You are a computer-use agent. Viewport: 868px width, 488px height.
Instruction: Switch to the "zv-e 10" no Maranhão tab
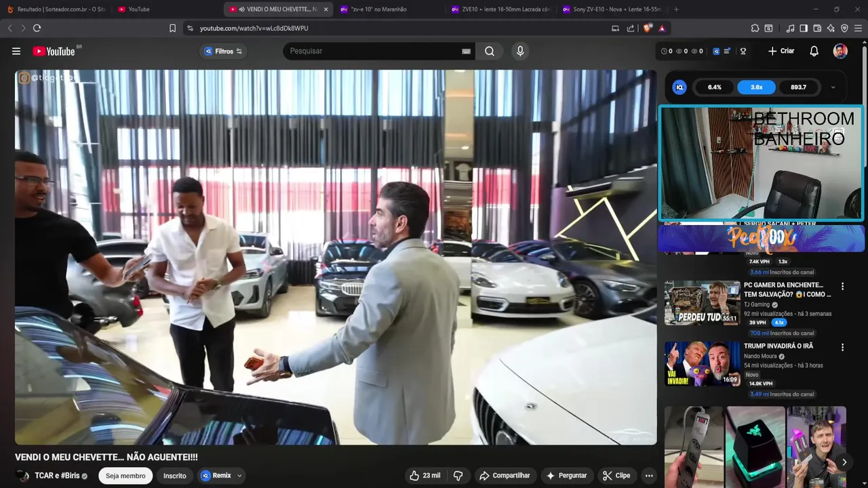(x=389, y=9)
